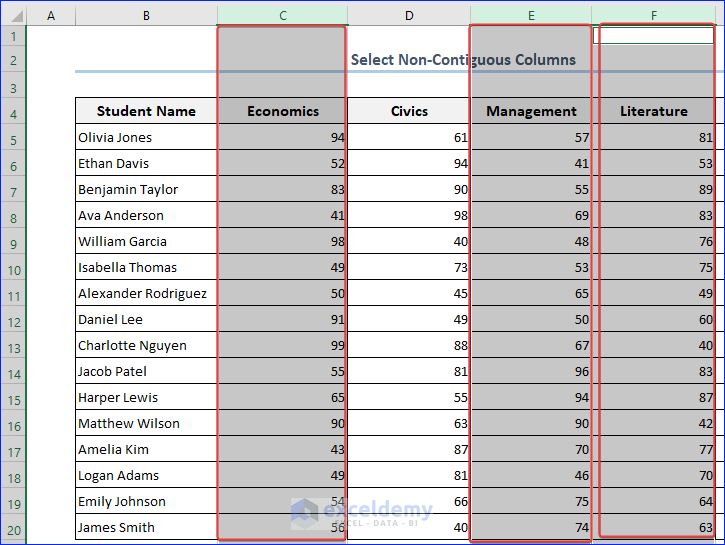Click the 'Student Name' header cell
The width and height of the screenshot is (725, 545).
[146, 111]
